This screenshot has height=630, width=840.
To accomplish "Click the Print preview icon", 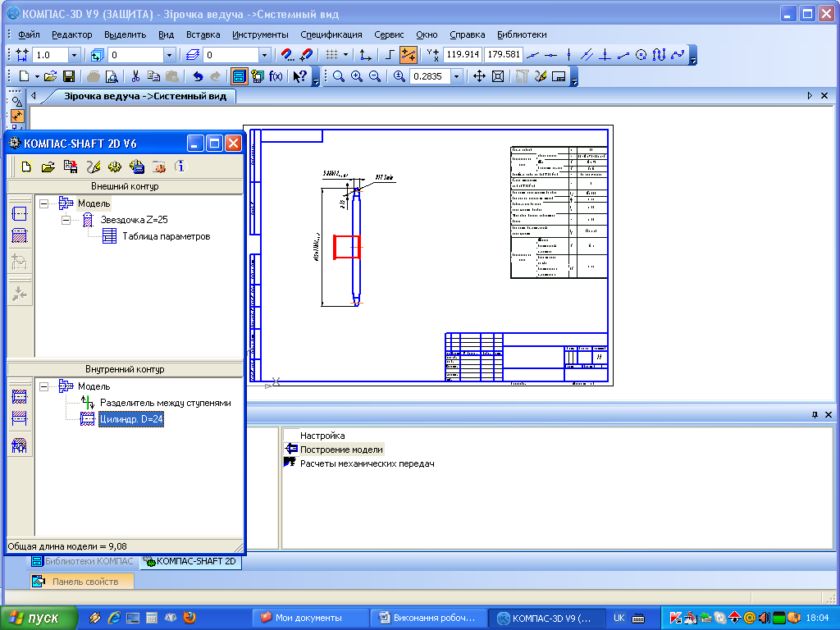I will (112, 76).
